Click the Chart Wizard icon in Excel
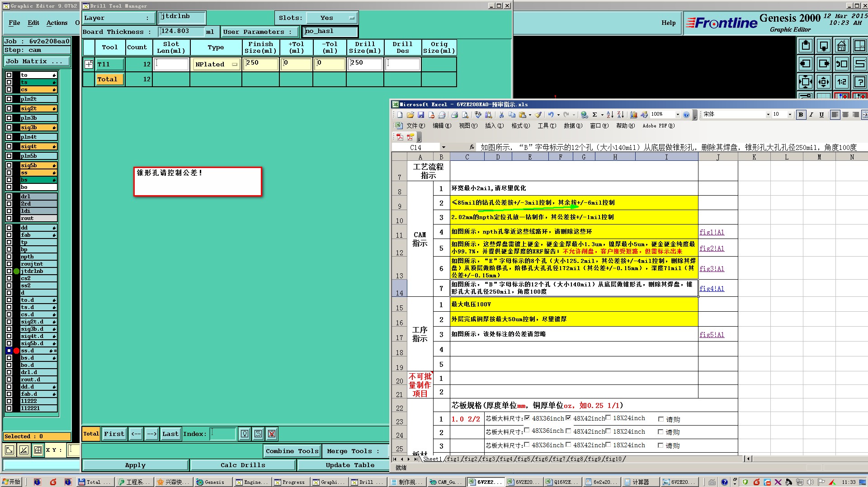868x487 pixels. click(x=633, y=115)
